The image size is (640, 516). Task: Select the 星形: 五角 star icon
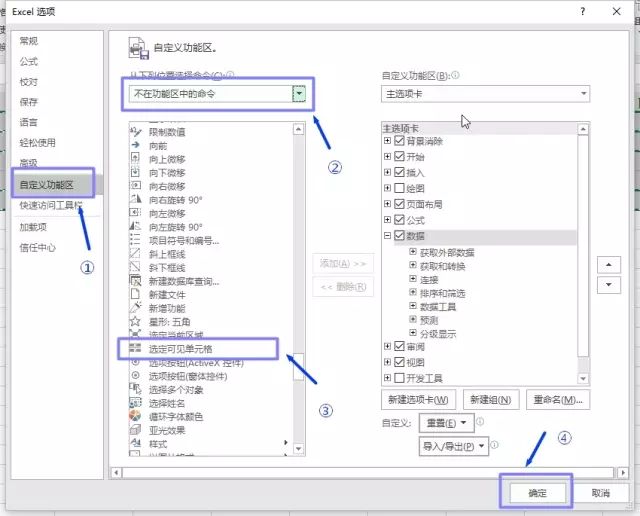(x=135, y=321)
